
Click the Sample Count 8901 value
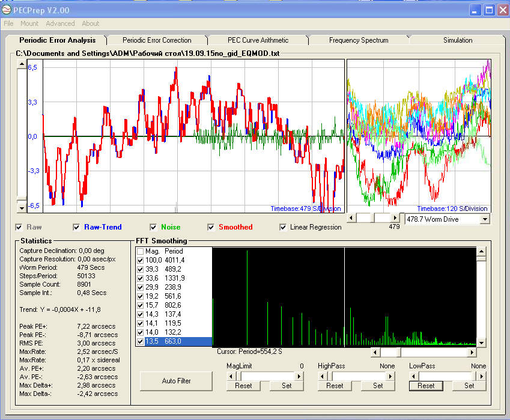click(x=84, y=284)
